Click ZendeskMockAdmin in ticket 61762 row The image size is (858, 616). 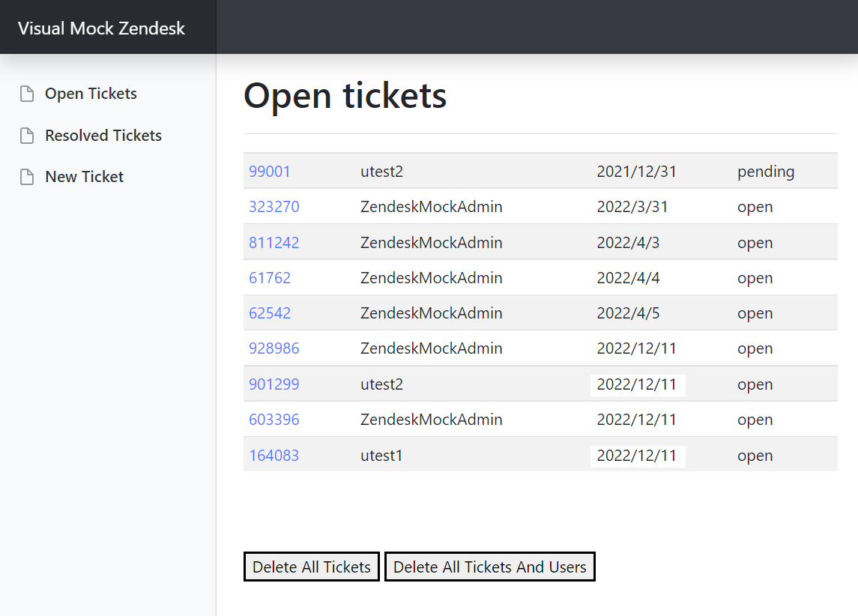tap(431, 278)
